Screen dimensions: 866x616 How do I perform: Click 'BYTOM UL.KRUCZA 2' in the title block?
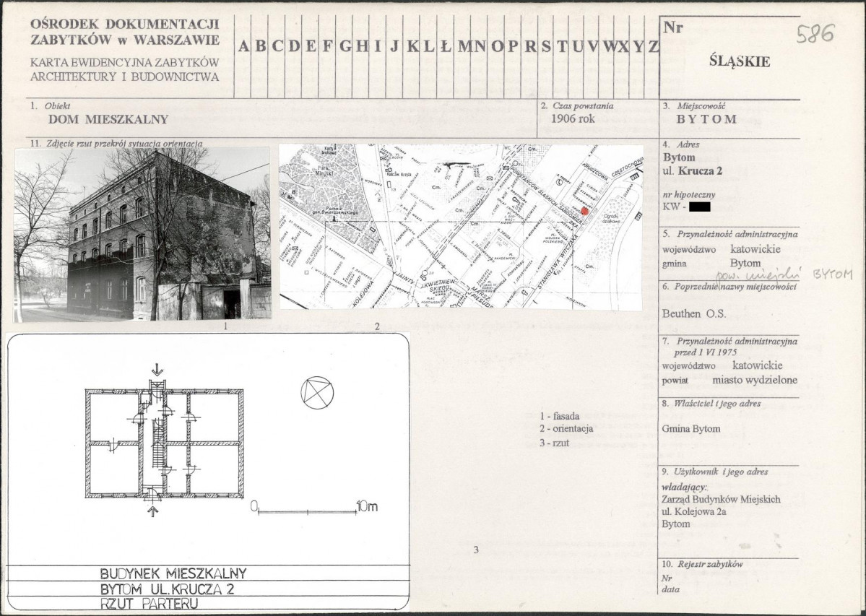(x=168, y=589)
